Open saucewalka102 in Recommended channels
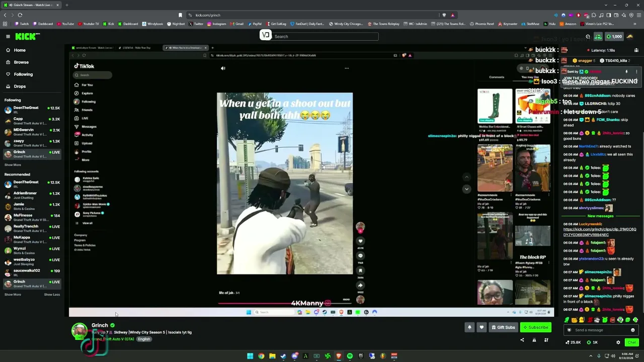644x362 pixels. pos(32,273)
